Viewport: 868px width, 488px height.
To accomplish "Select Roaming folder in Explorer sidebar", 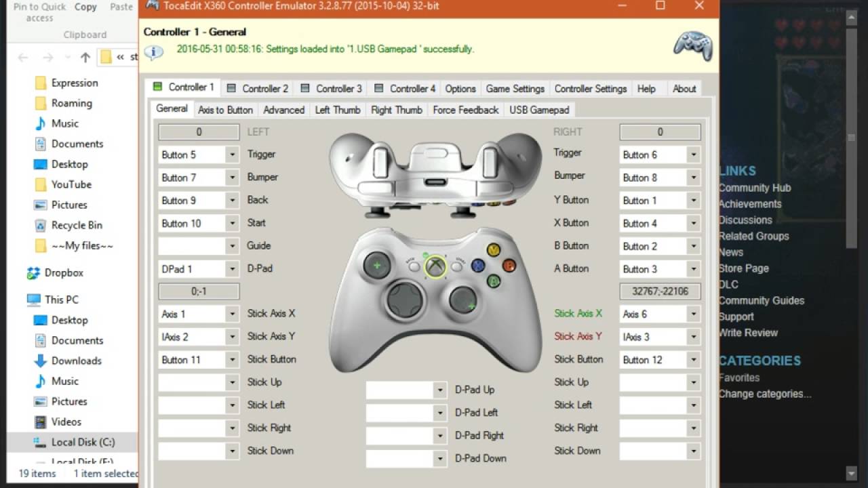I will (x=71, y=103).
